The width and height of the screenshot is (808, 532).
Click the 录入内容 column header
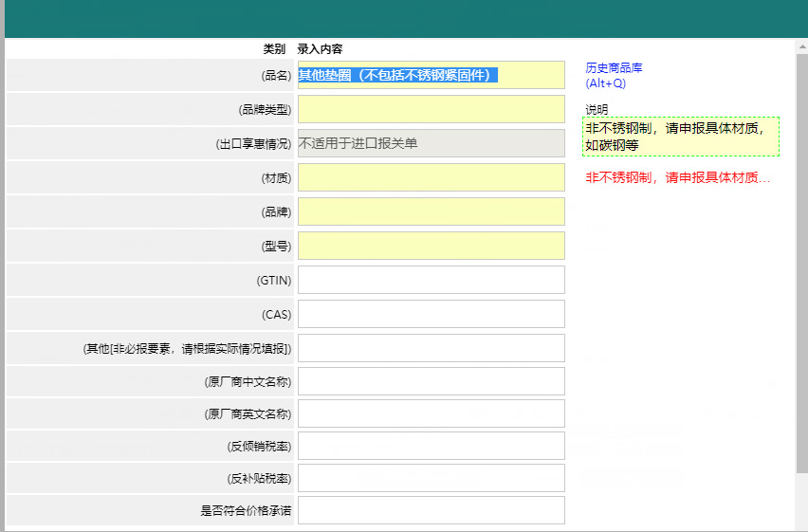tap(320, 49)
